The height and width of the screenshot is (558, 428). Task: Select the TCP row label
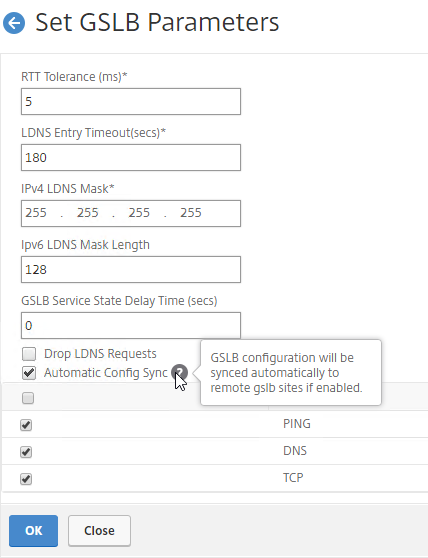(x=293, y=478)
